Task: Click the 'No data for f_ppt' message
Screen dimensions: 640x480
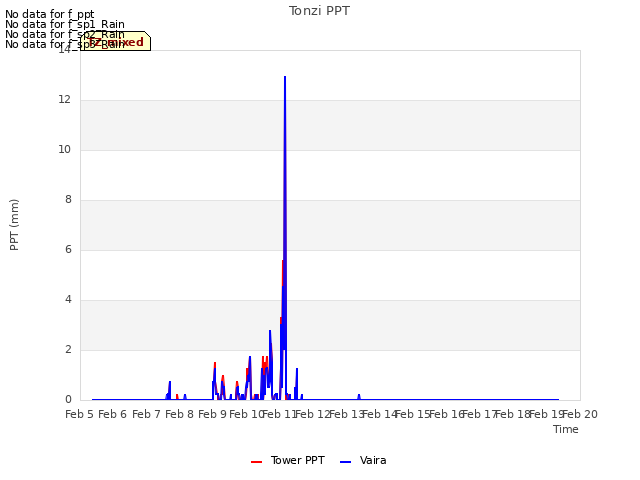Action: pos(50,14)
